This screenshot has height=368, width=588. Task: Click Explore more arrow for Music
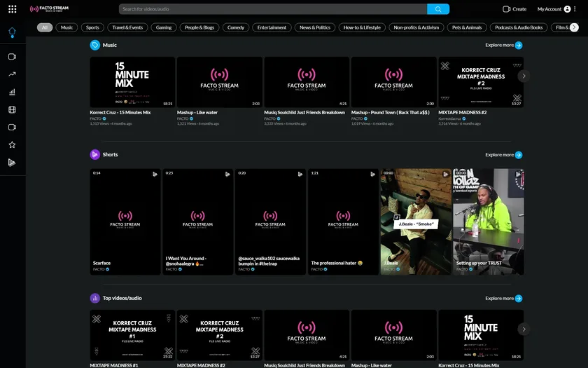click(x=519, y=45)
